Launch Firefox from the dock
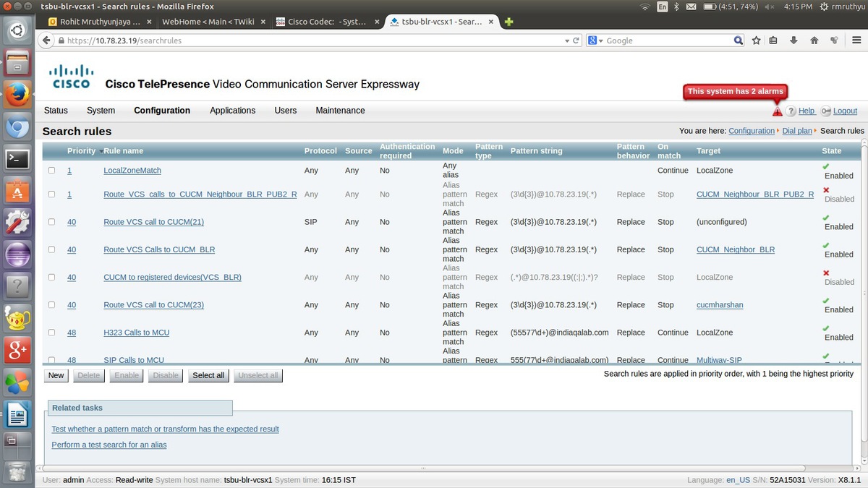Viewport: 868px width, 488px height. pos(17,94)
